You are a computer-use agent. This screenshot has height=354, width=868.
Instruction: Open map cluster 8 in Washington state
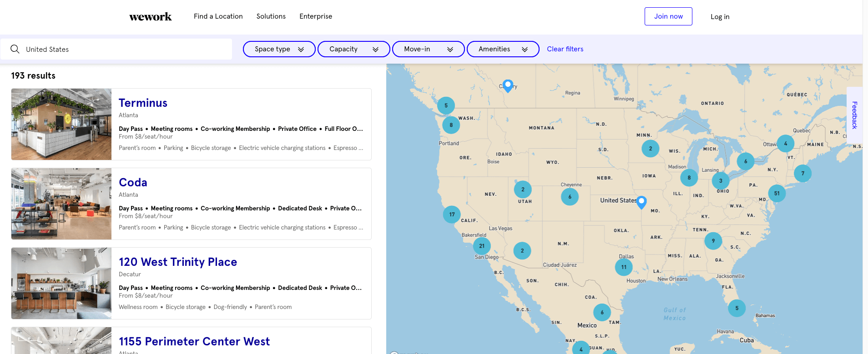click(451, 125)
